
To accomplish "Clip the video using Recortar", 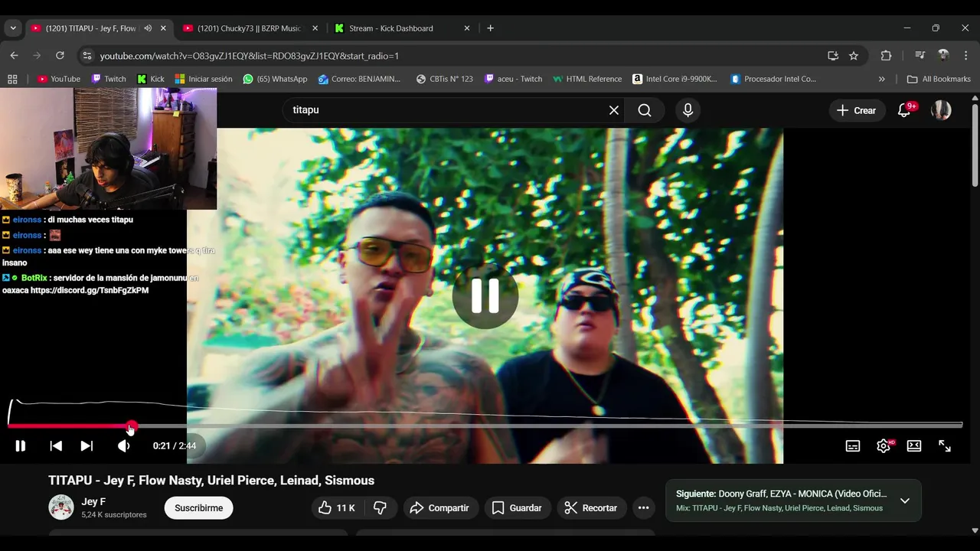I will click(x=590, y=508).
